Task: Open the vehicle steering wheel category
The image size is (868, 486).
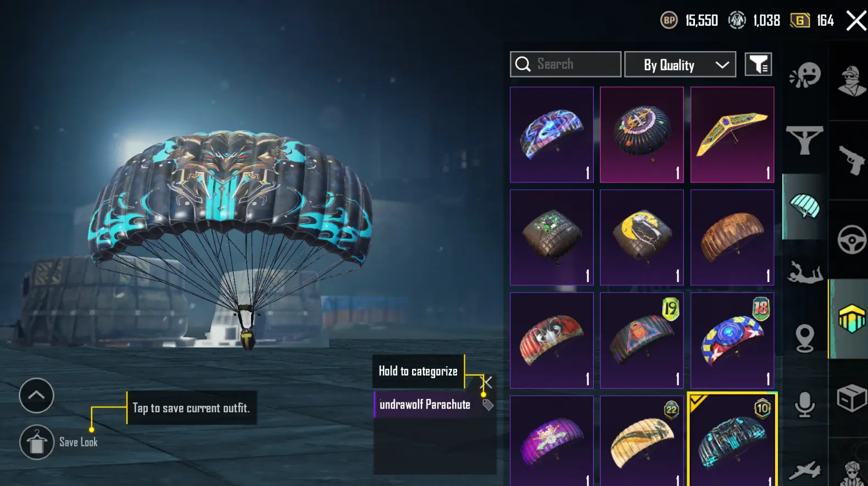Action: [x=852, y=239]
